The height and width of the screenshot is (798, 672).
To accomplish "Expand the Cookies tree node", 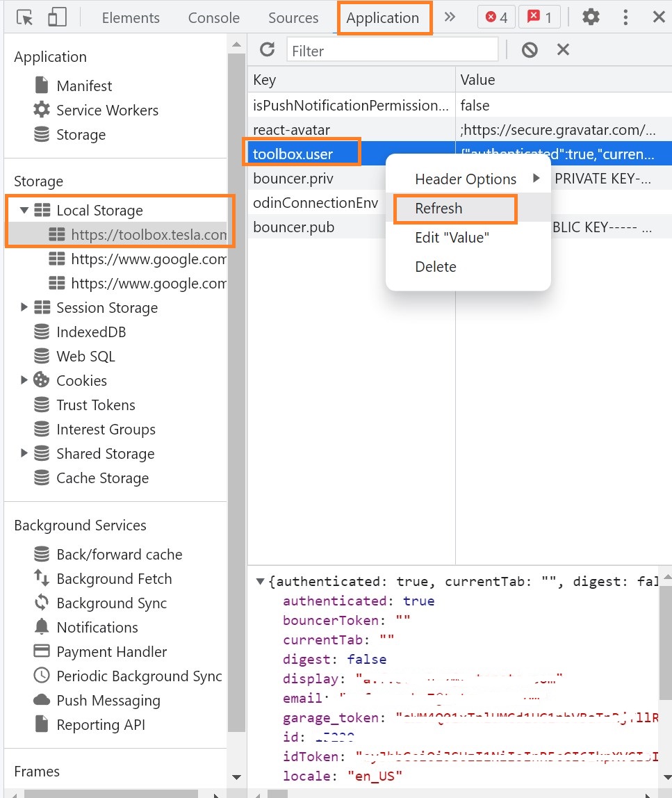I will (x=24, y=380).
